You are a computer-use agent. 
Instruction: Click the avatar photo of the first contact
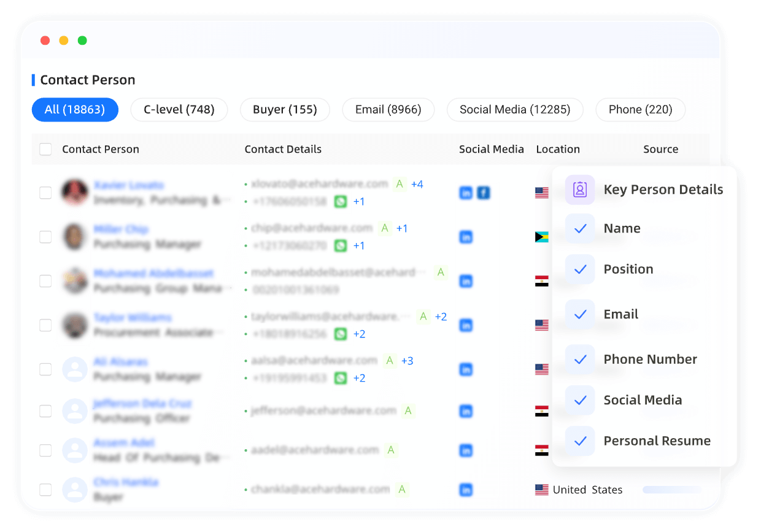(75, 192)
